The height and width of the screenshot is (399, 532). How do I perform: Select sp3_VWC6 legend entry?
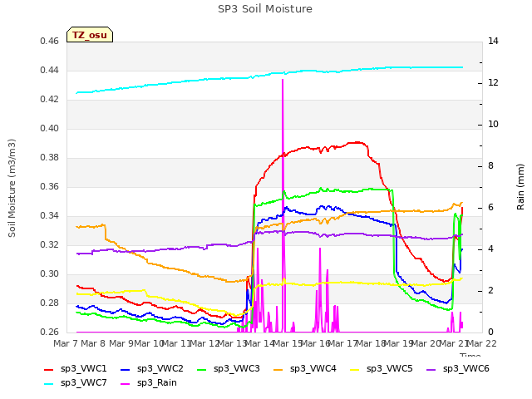click(x=458, y=369)
